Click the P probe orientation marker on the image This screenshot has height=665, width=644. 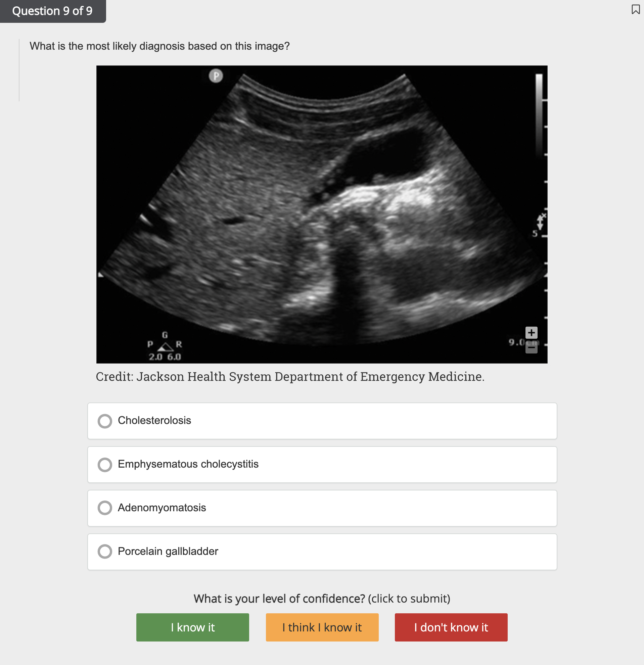point(216,75)
